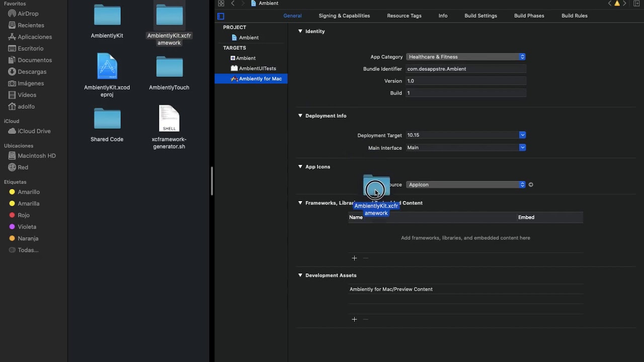Go forward in Xcode editor history
Screen dimensions: 644x362
coord(243,4)
